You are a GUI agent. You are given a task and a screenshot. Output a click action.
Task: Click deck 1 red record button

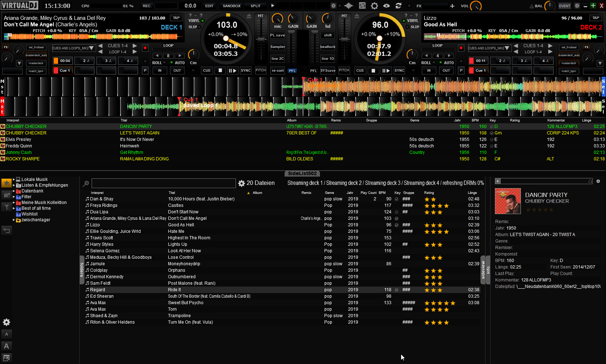pos(145,48)
